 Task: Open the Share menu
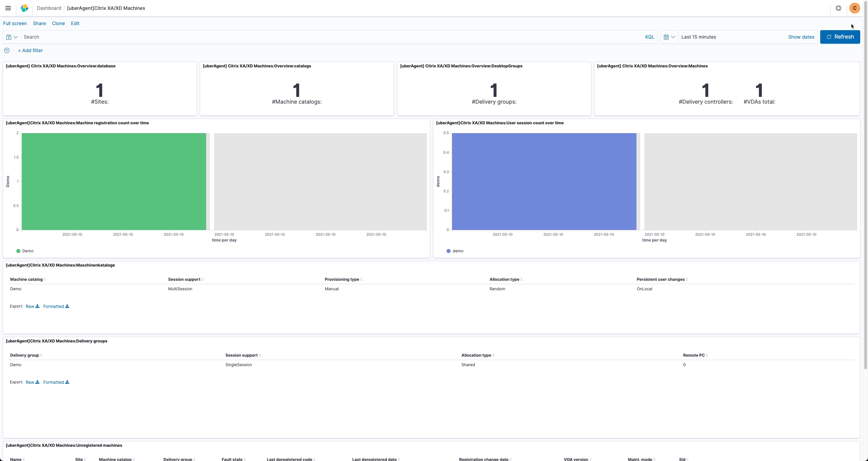tap(39, 23)
